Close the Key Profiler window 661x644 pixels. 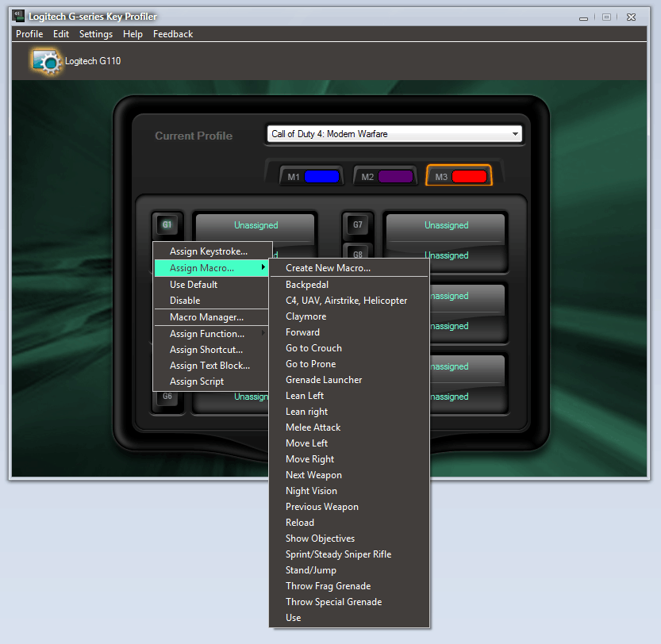tap(631, 17)
